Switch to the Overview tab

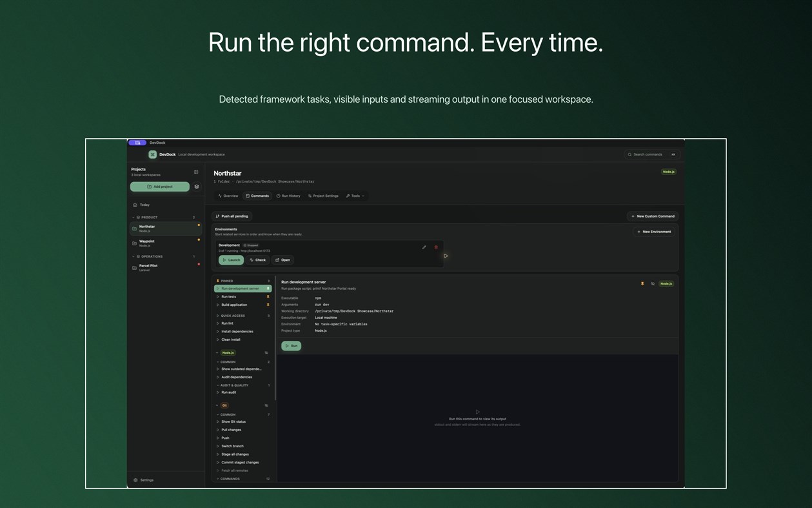(x=228, y=196)
